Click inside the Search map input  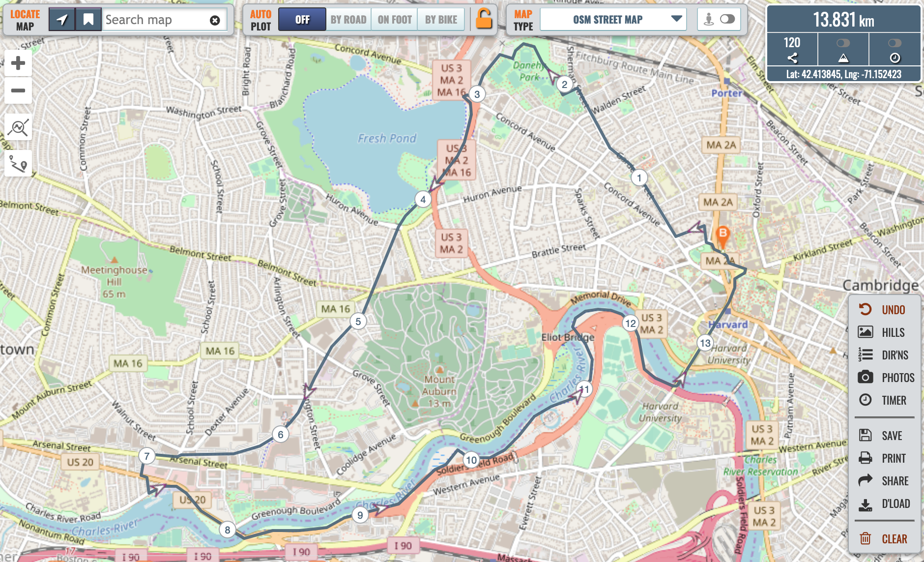[155, 20]
